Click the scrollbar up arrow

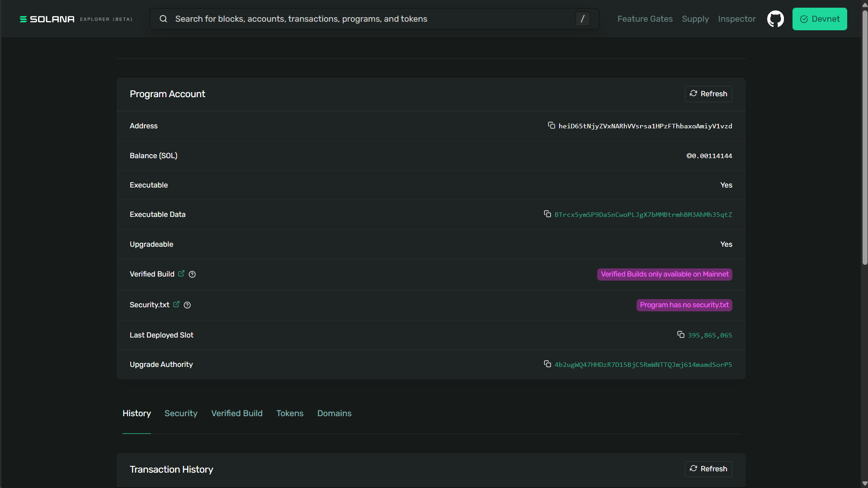pos(864,4)
